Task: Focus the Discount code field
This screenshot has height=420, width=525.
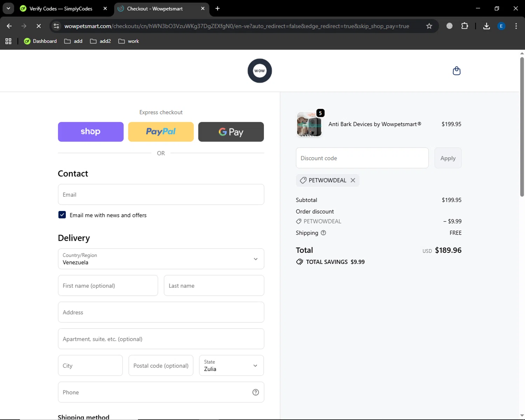Action: pyautogui.click(x=362, y=158)
